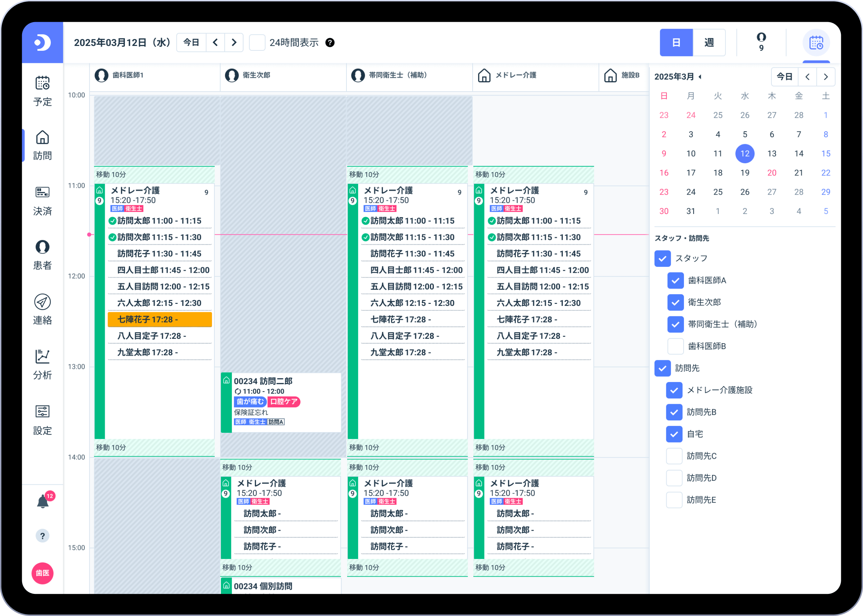The width and height of the screenshot is (863, 616).
Task: Uncheck the 自宅 visit location checkbox
Action: [x=674, y=434]
